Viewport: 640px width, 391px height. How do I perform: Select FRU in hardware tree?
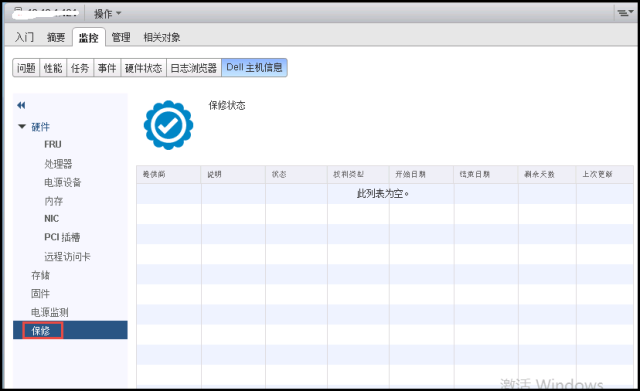click(53, 144)
